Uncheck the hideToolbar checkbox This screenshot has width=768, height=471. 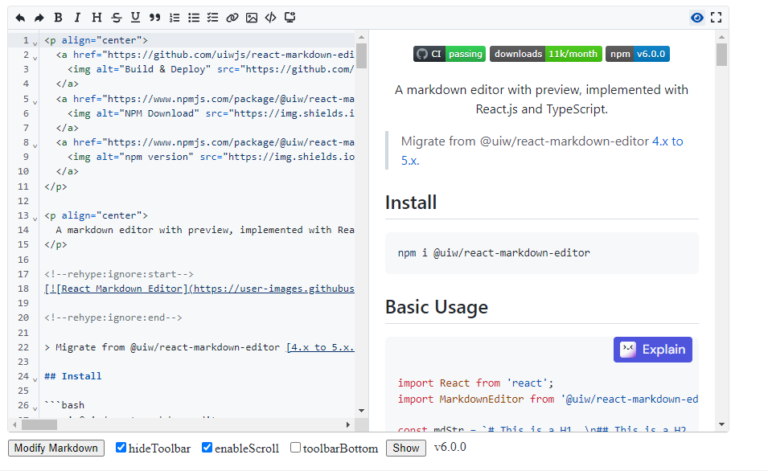pyautogui.click(x=121, y=447)
